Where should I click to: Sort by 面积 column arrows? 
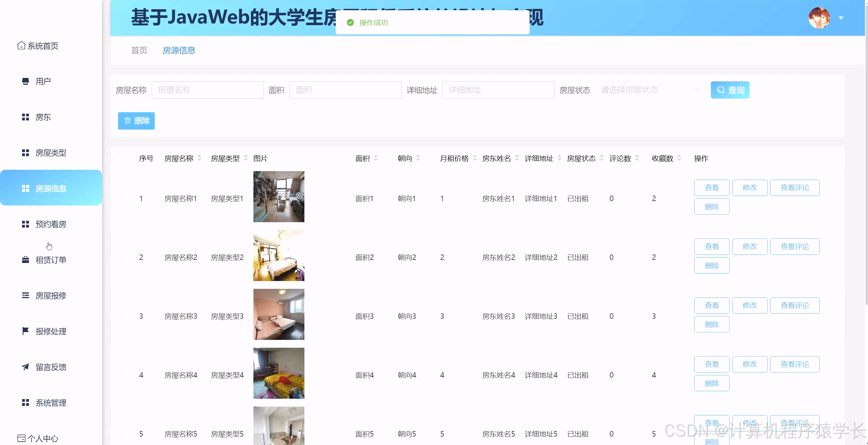(376, 158)
